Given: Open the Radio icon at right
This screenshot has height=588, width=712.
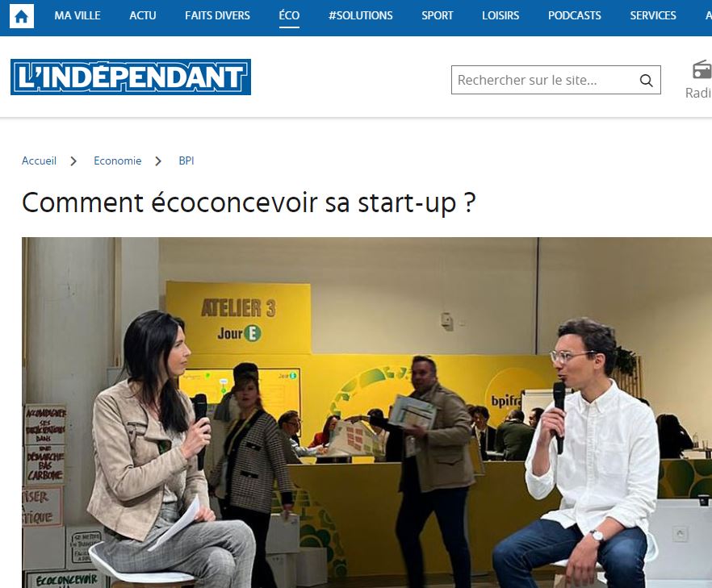Looking at the screenshot, I should (x=702, y=79).
